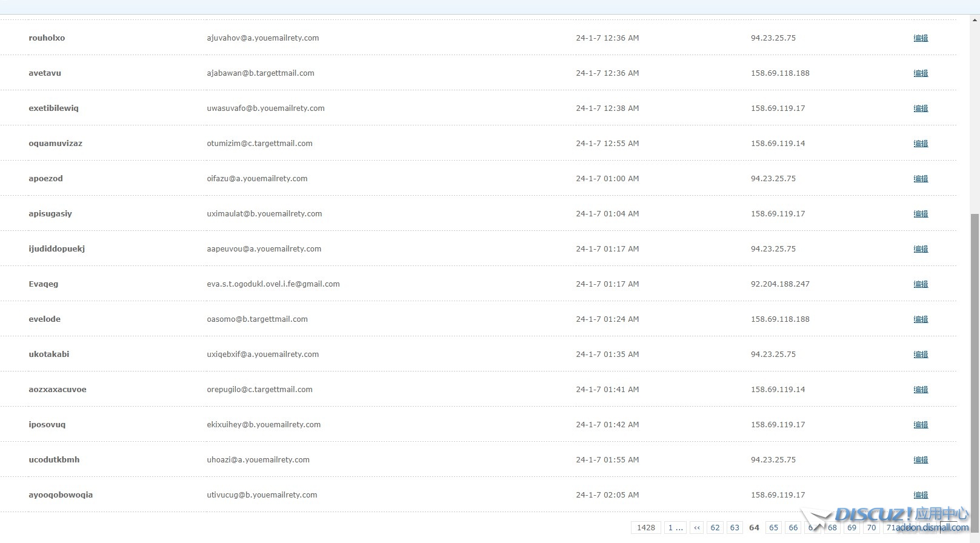Open the edit link for apoezod
This screenshot has height=543, width=980.
click(920, 178)
